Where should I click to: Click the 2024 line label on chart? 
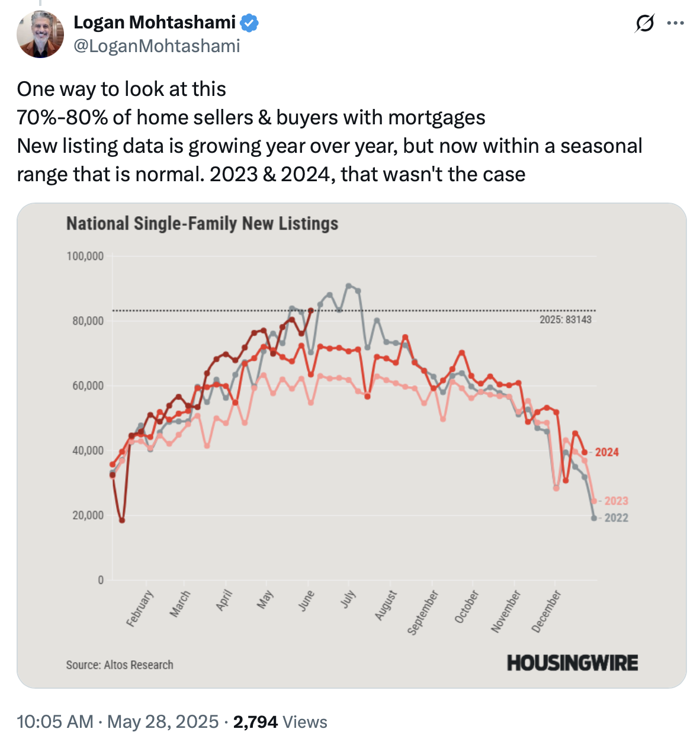click(606, 452)
